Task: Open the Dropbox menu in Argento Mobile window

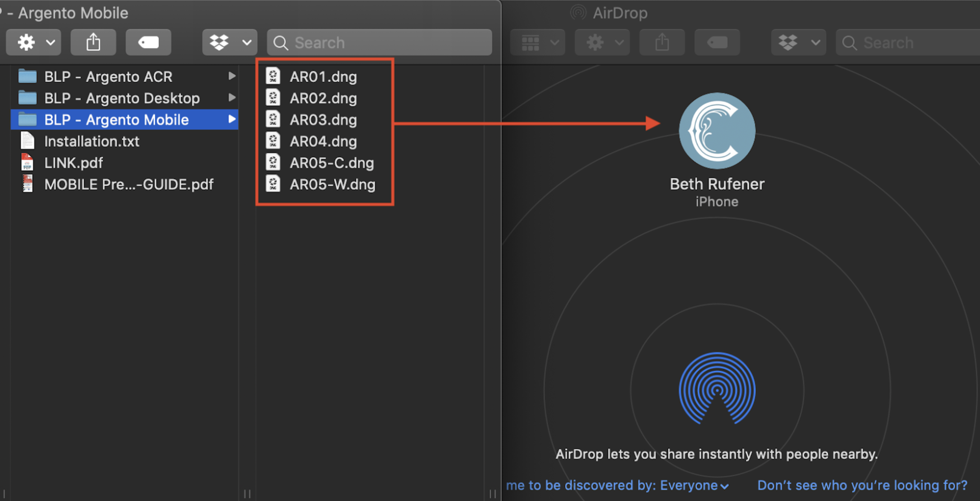Action: point(229,42)
